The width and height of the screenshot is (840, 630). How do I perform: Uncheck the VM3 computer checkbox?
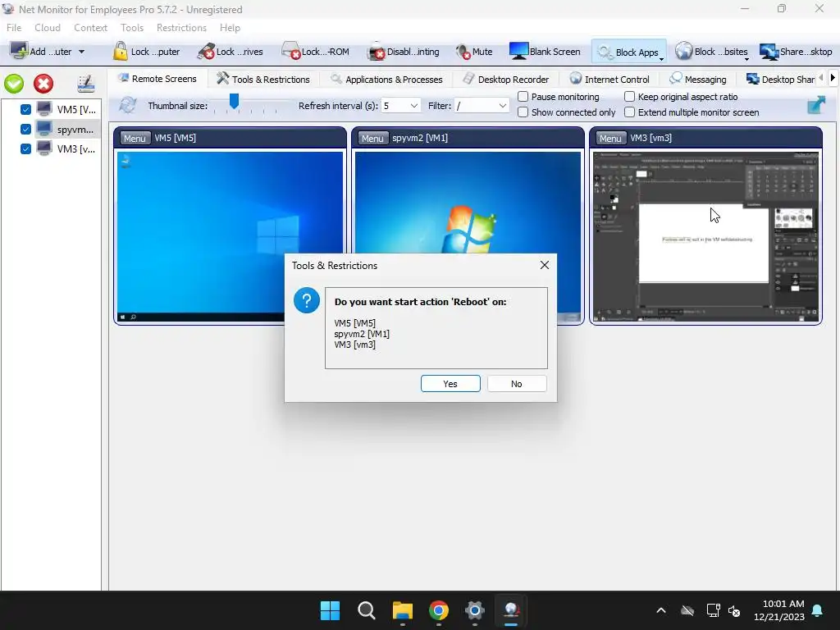(x=25, y=149)
